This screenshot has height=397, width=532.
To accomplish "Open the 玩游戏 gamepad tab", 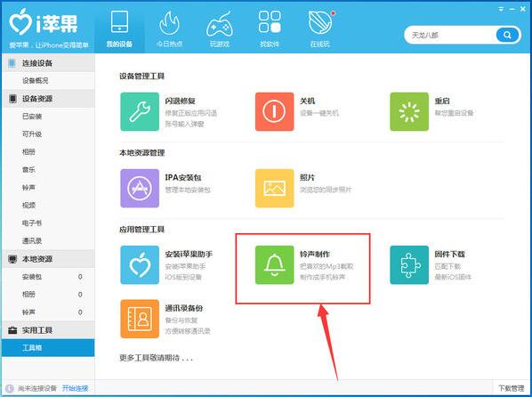I will coord(220,28).
